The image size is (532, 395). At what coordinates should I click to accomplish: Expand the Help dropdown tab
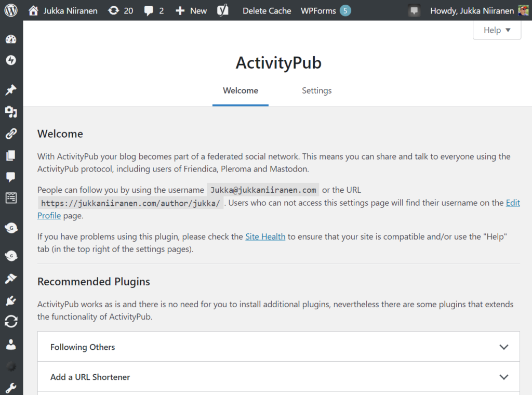497,30
